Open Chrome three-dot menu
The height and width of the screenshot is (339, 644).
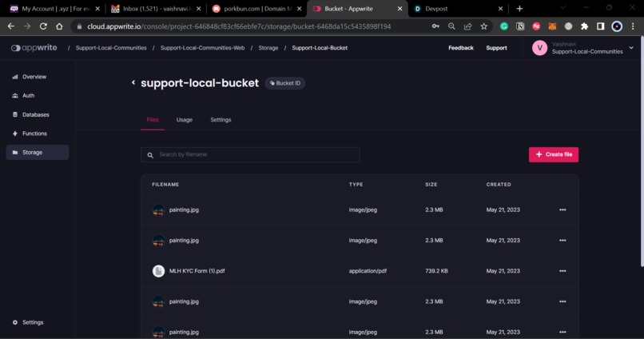click(x=633, y=26)
